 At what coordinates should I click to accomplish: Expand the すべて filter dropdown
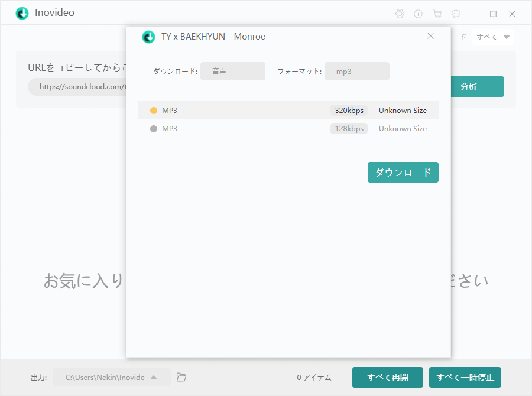click(x=493, y=37)
